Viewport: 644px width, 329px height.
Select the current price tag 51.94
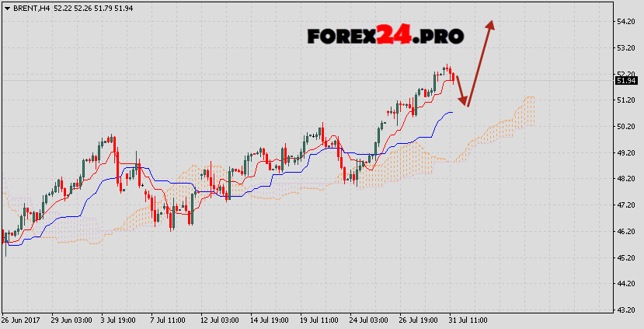tap(626, 80)
